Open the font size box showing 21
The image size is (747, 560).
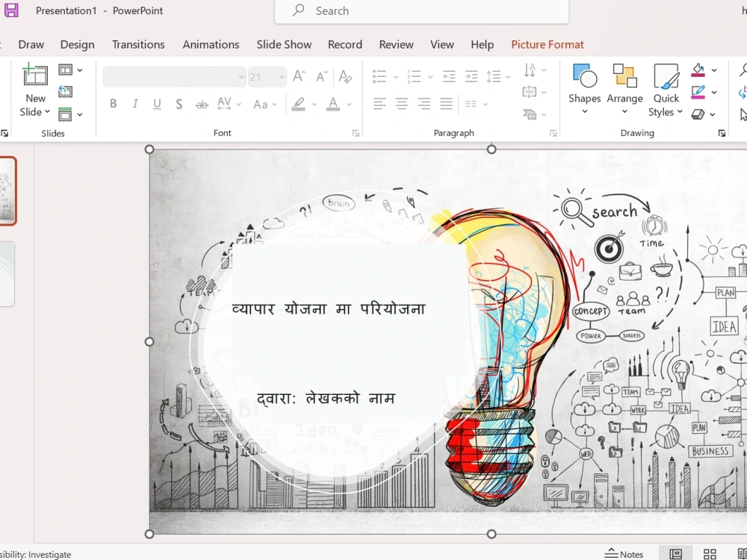point(267,77)
